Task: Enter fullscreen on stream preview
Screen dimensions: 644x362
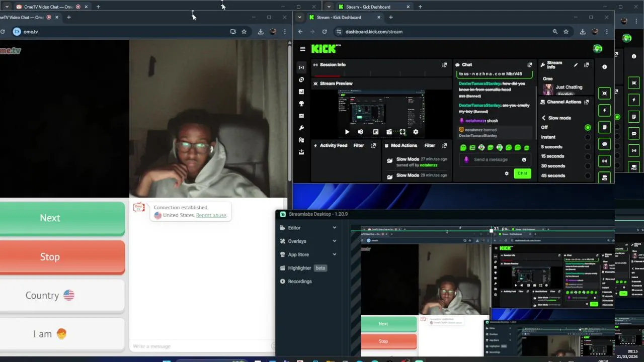Action: 403,132
